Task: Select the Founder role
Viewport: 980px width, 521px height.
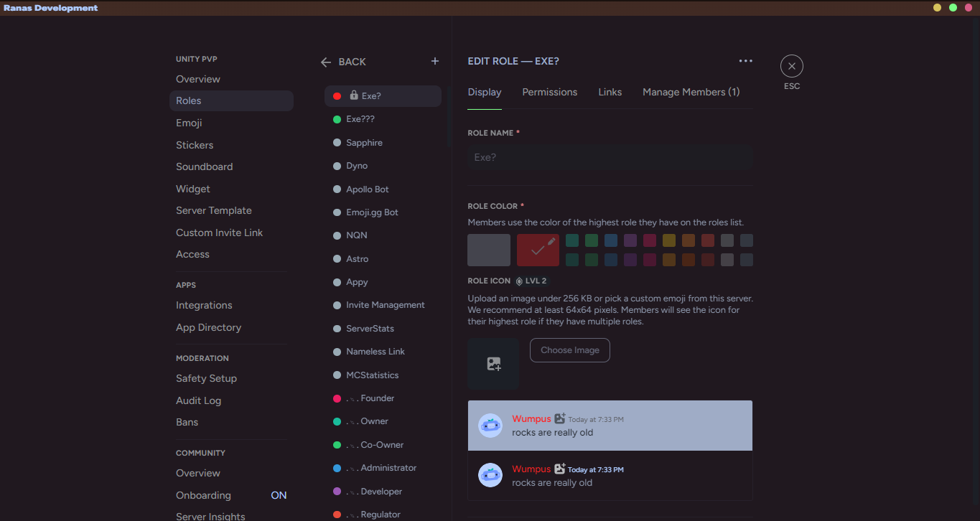Action: pos(383,398)
